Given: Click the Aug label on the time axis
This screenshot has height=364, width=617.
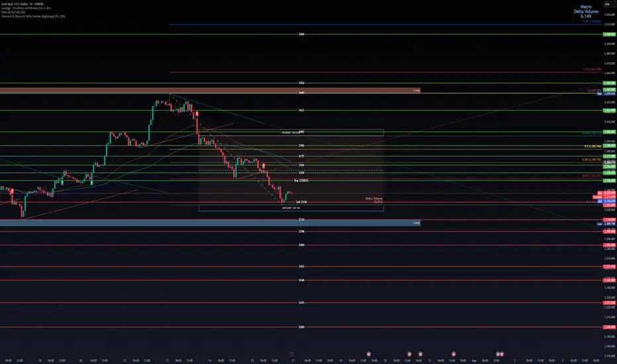Looking at the screenshot, I should 474,361.
